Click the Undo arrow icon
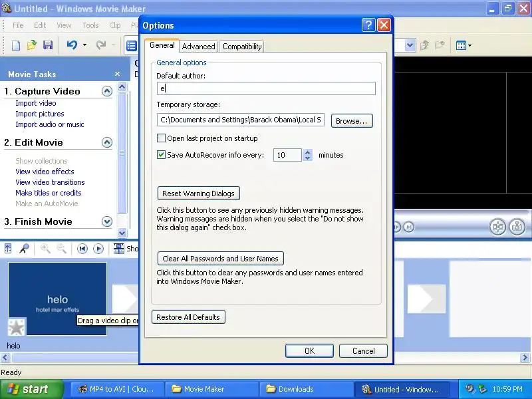Screen dimensions: 532x399 pyautogui.click(x=72, y=45)
